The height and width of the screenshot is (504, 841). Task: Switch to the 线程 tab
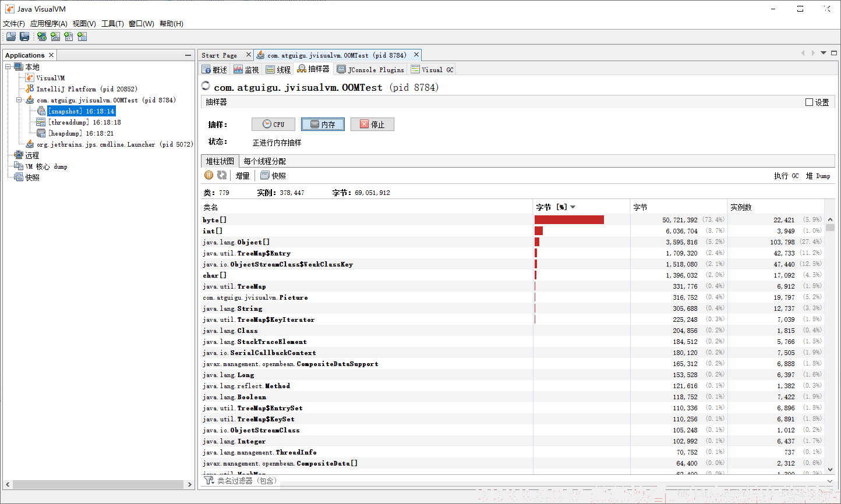tap(278, 69)
